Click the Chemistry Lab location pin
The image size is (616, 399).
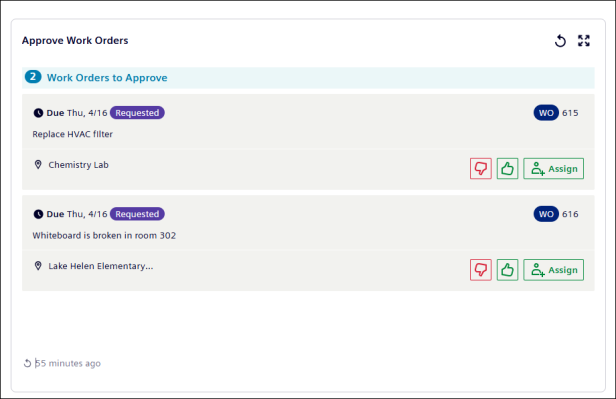(x=38, y=165)
